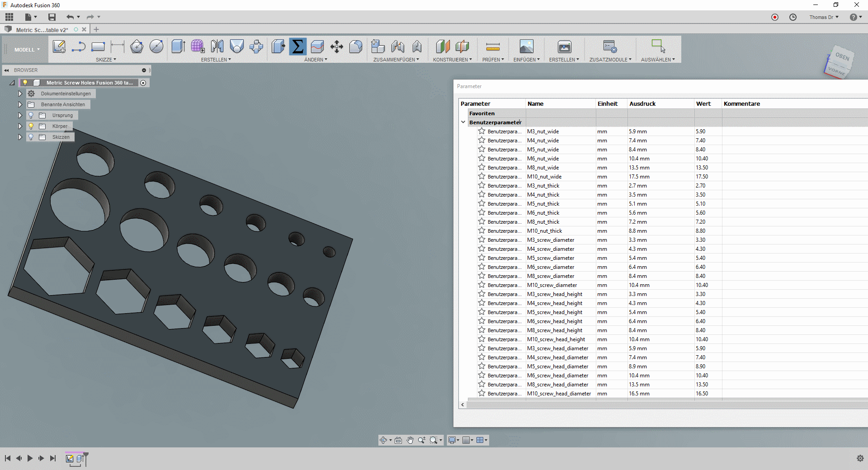This screenshot has width=868, height=470.
Task: Redo the last undone action
Action: coord(90,17)
